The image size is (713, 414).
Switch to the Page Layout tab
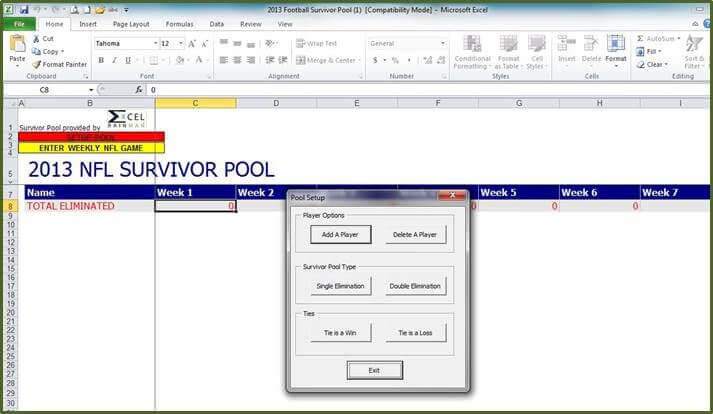(131, 23)
